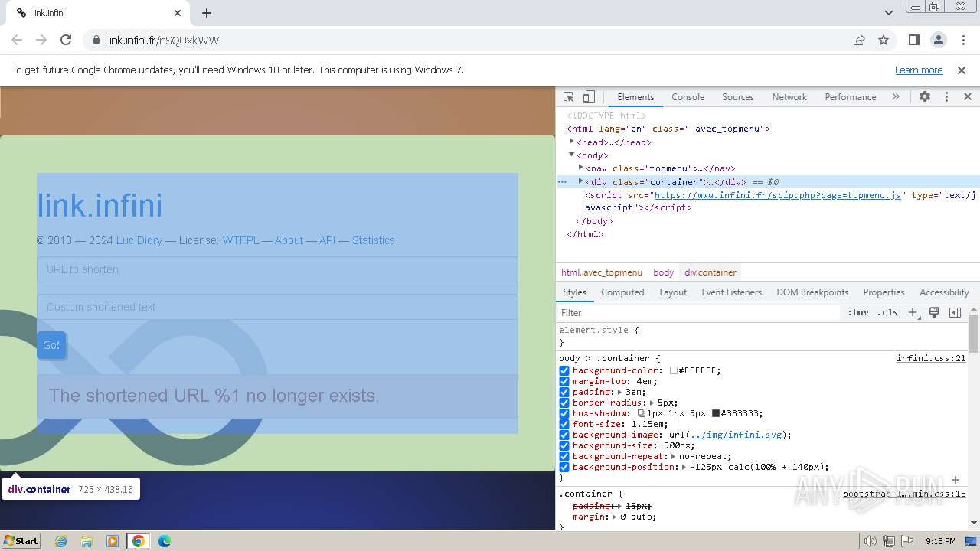Open the Chrome three-dot menu
This screenshot has height=551, width=980.
coord(963,40)
